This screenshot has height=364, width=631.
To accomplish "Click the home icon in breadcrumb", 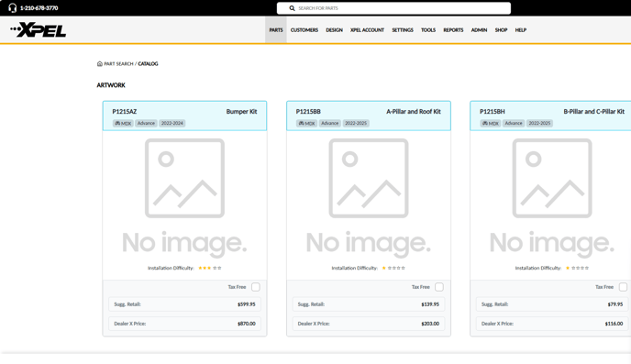I will [100, 63].
